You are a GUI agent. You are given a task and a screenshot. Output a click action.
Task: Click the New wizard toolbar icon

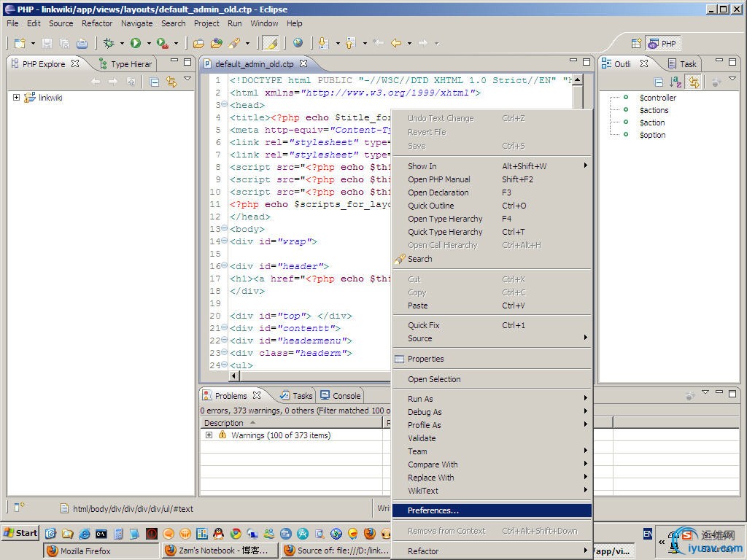click(20, 43)
